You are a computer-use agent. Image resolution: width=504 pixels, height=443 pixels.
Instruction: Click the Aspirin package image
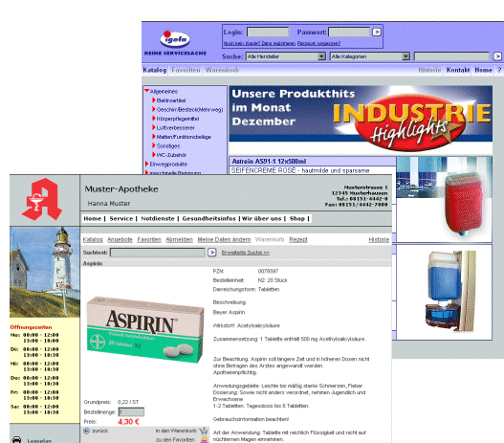[145, 330]
